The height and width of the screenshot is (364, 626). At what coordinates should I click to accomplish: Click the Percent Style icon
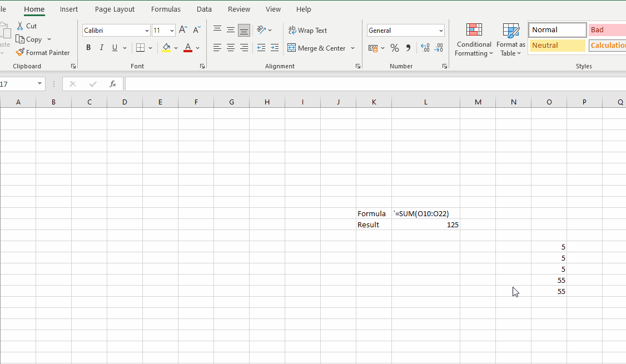395,48
